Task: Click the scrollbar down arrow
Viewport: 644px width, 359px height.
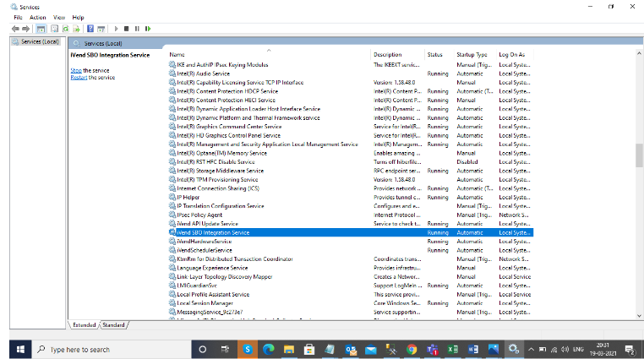Action: point(639,316)
